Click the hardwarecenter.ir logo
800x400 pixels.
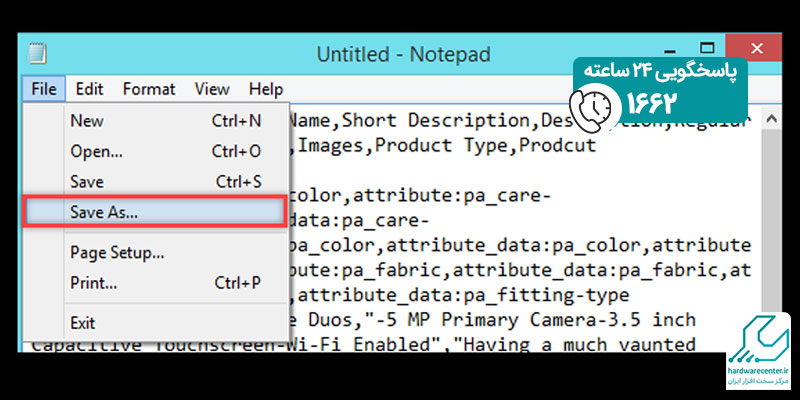click(x=758, y=351)
